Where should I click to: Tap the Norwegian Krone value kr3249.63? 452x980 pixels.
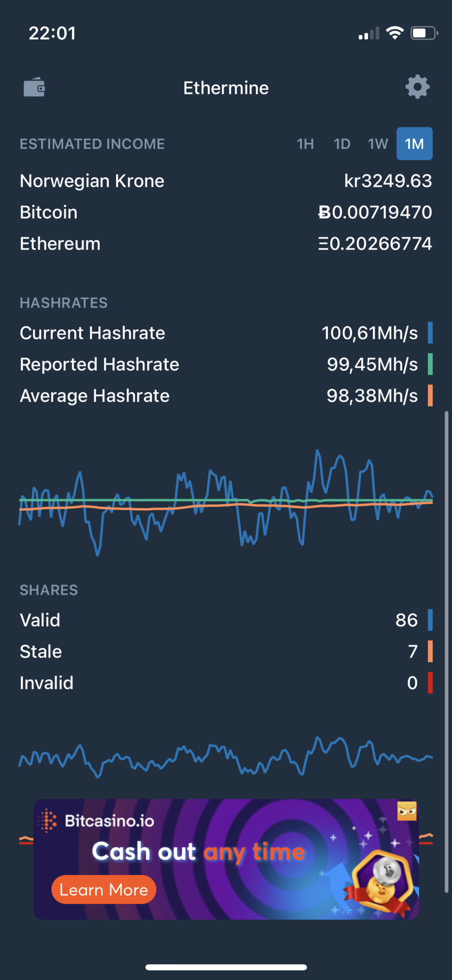pos(388,181)
